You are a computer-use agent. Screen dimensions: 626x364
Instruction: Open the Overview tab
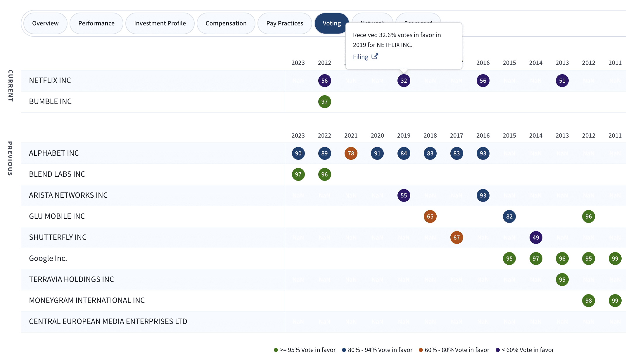click(45, 23)
